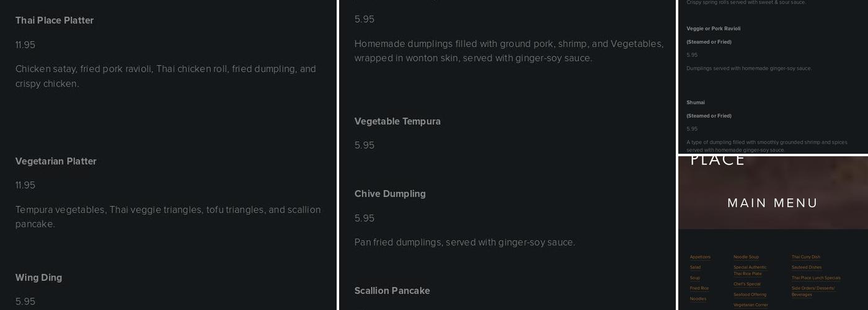
Task: Select the Vegetable Tempura item heading
Action: pos(397,122)
